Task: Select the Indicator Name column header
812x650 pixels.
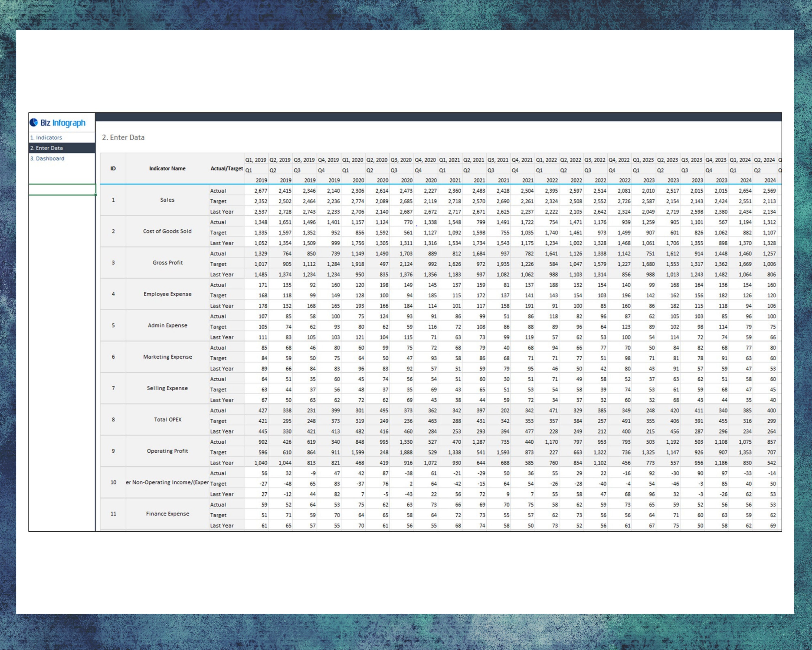Action: click(x=167, y=168)
